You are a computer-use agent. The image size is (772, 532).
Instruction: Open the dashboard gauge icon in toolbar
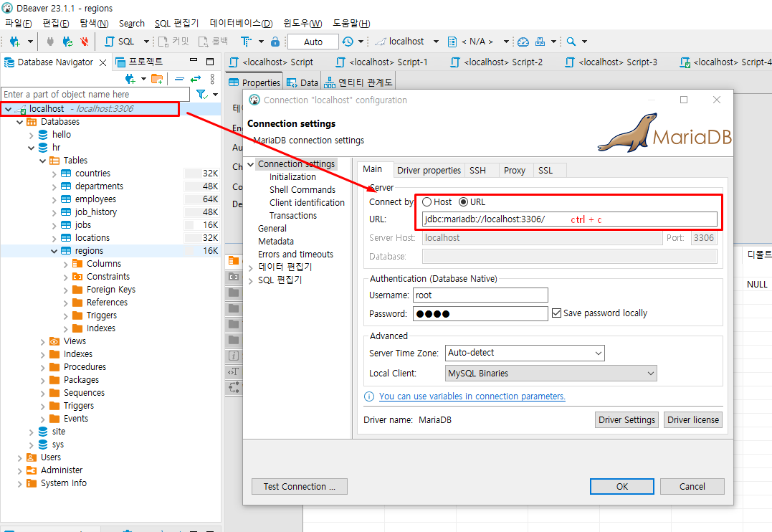(x=523, y=42)
